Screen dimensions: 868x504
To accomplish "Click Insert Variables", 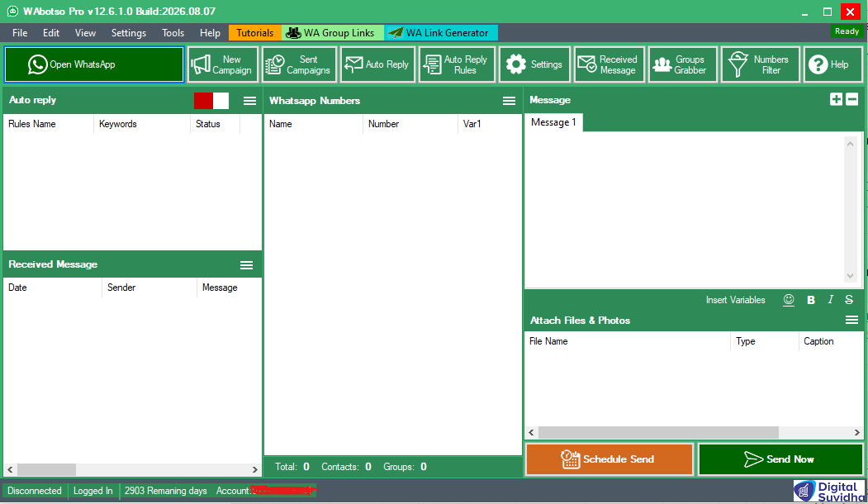I will 735,300.
